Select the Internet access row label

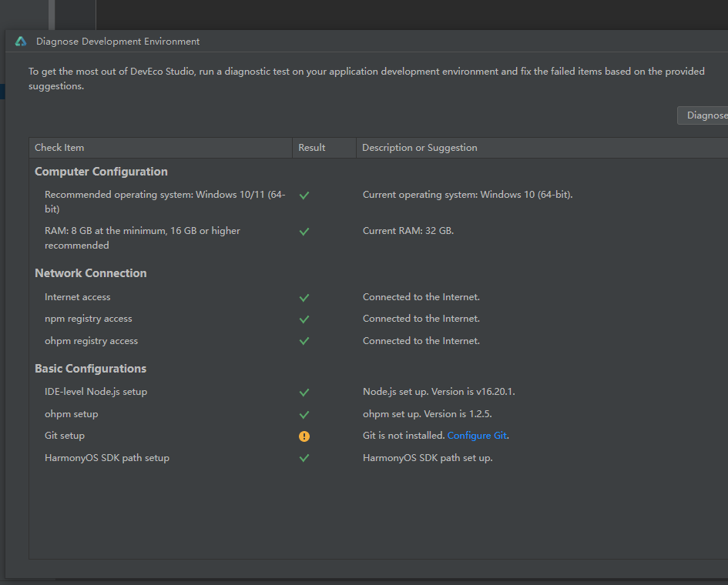pos(78,297)
